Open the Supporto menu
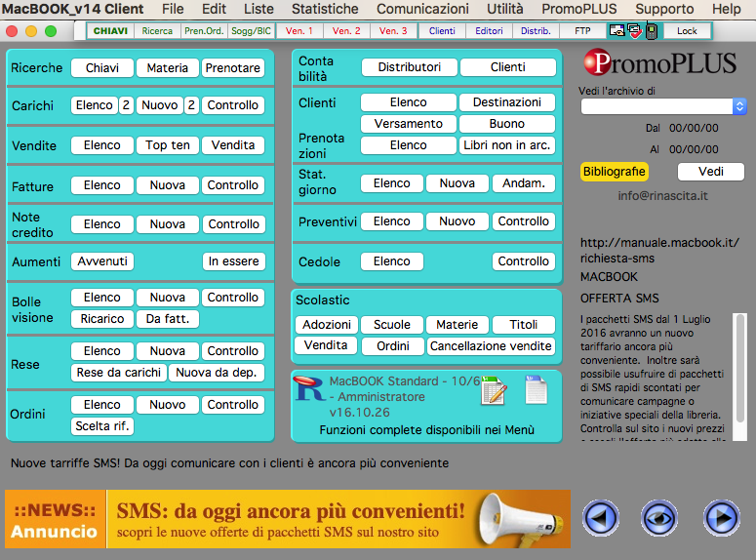This screenshot has width=756, height=560. pos(664,9)
